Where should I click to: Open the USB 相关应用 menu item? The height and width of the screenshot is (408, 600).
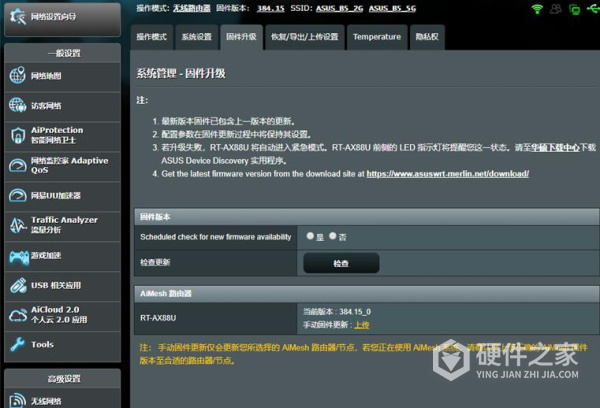click(x=62, y=286)
